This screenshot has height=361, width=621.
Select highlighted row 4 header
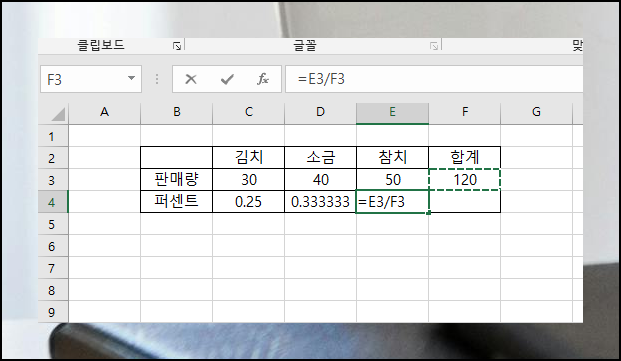[53, 202]
